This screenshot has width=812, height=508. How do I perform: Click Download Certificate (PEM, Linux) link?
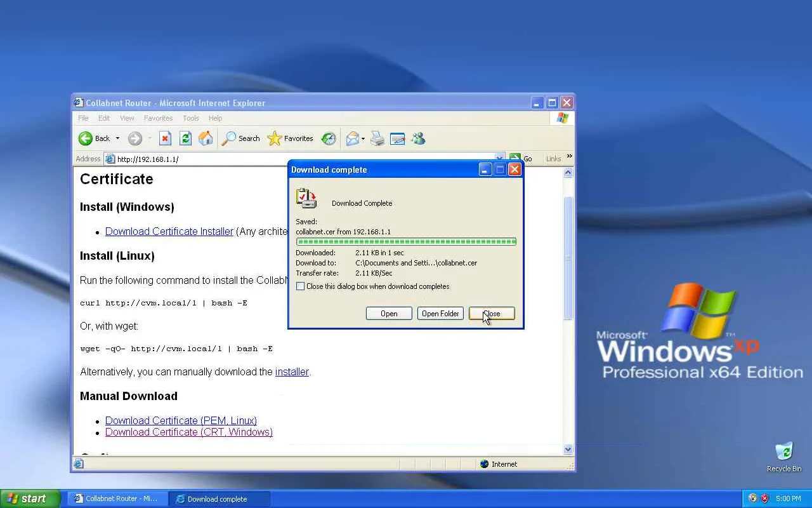click(x=181, y=420)
